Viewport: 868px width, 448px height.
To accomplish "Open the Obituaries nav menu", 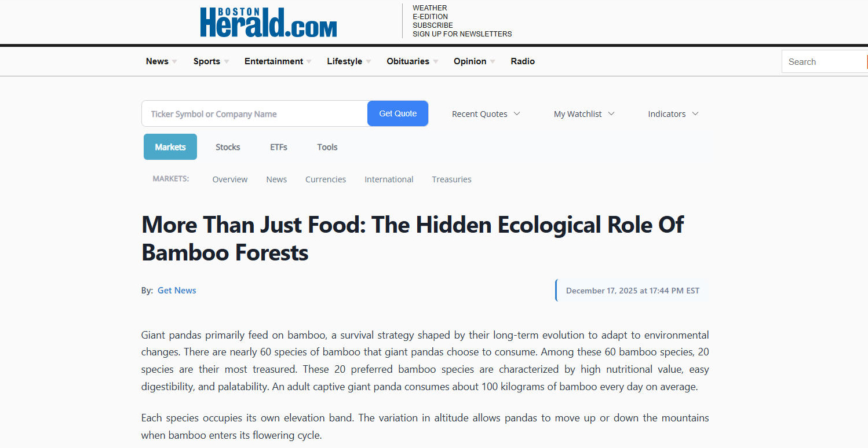I will (x=408, y=61).
